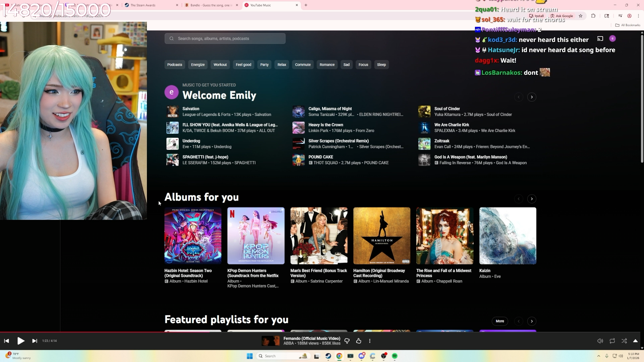Click the cast to device icon
Viewport: 644px width, 362px height.
pos(600,39)
